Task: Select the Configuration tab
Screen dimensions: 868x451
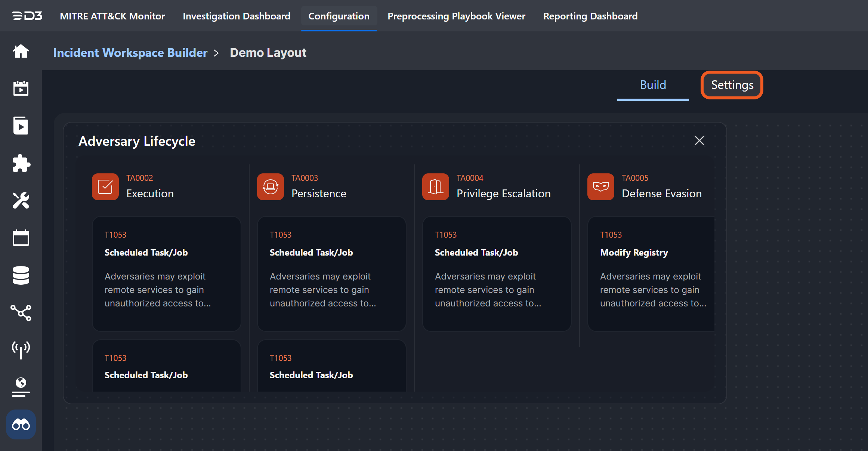Action: [x=339, y=16]
